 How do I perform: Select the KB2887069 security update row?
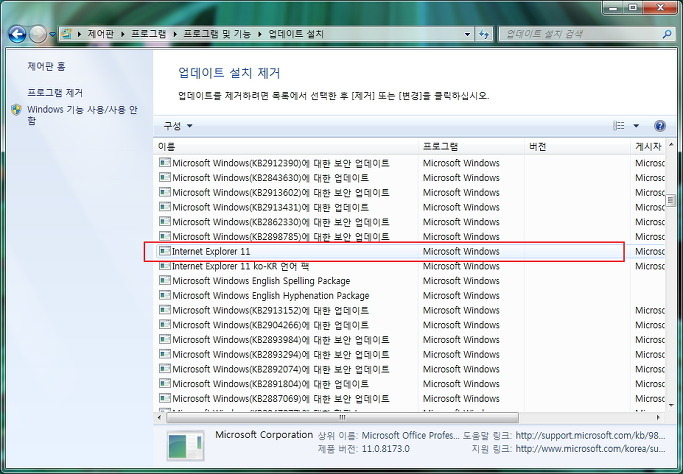click(x=409, y=399)
